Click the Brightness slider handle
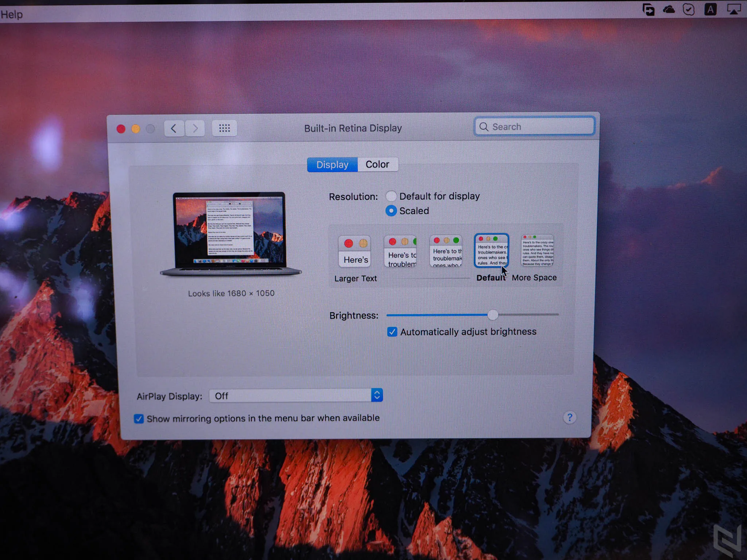The image size is (747, 560). [x=493, y=315]
